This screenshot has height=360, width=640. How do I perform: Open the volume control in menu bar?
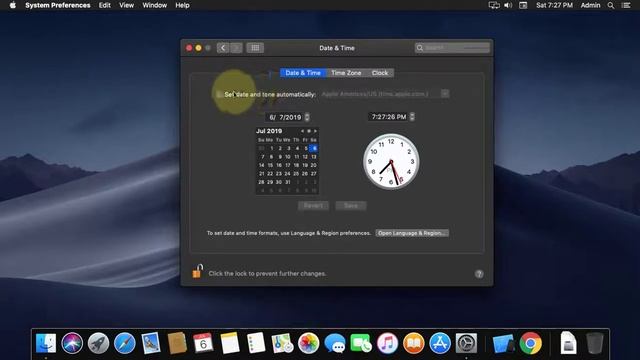[508, 5]
